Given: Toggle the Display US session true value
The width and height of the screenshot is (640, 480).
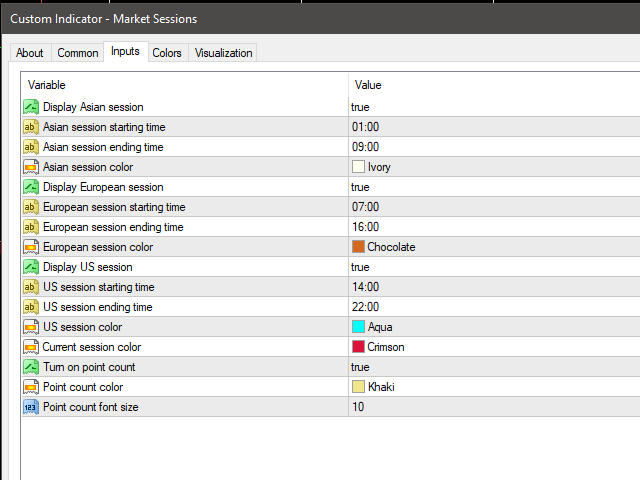Looking at the screenshot, I should point(360,267).
